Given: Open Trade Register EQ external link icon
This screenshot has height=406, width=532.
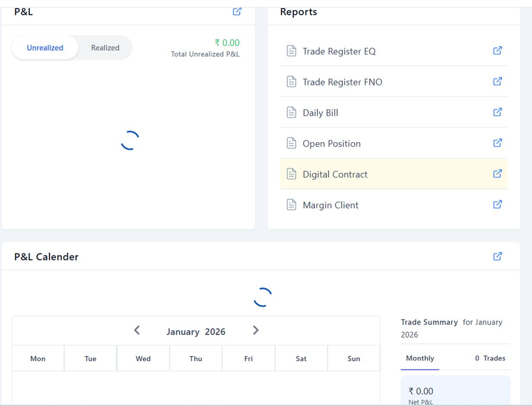Looking at the screenshot, I should (497, 51).
